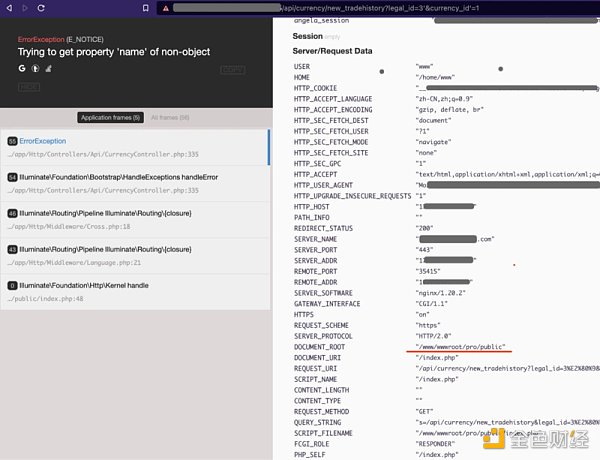The image size is (600, 460).
Task: Click the frames list scrollbar
Action: (269, 150)
